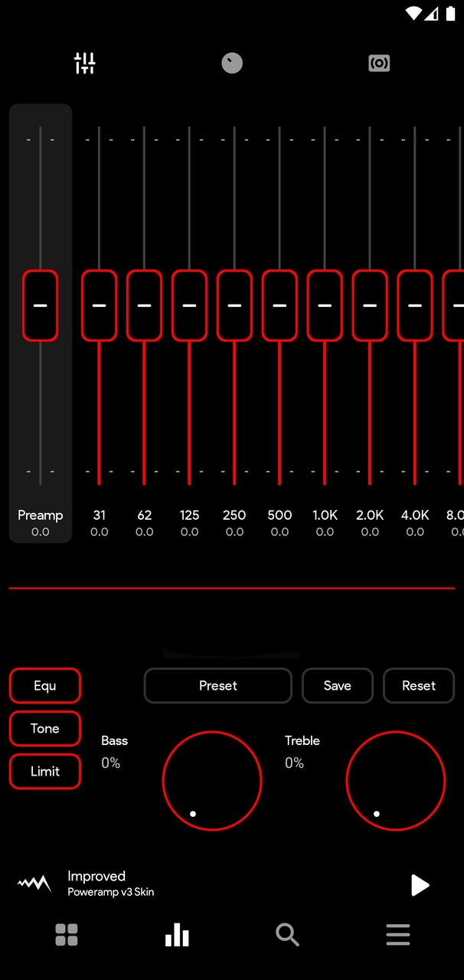Tap the waveform visualization icon
464x980 pixels.
point(34,884)
